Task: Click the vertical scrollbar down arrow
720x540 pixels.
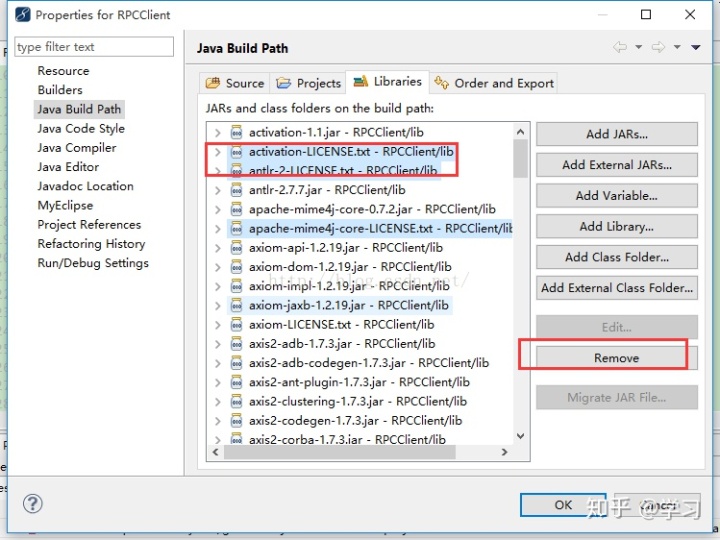Action: 520,436
